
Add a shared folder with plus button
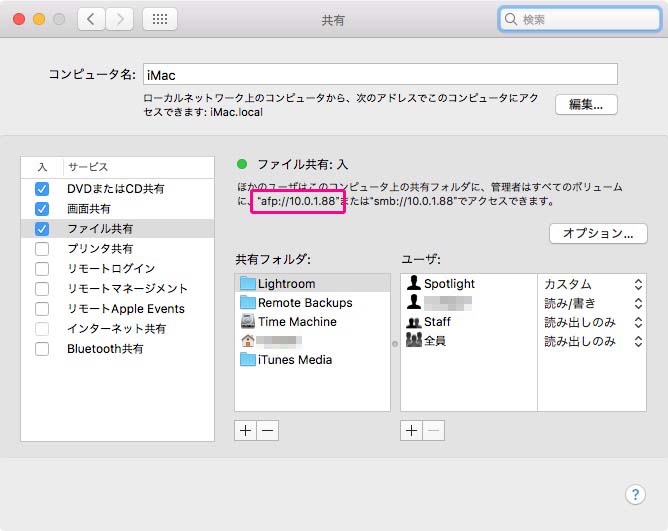pyautogui.click(x=245, y=430)
